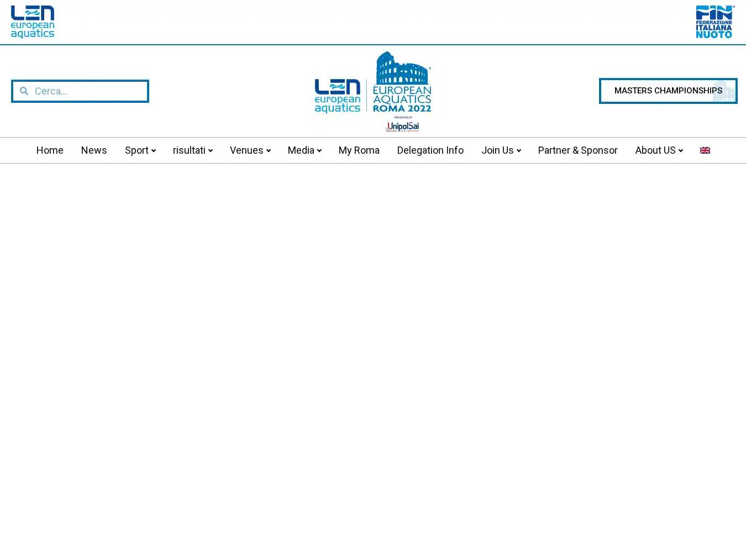746x560 pixels.
Task: Click the MASTERS CHAMPIONSHIPS button
Action: [668, 91]
